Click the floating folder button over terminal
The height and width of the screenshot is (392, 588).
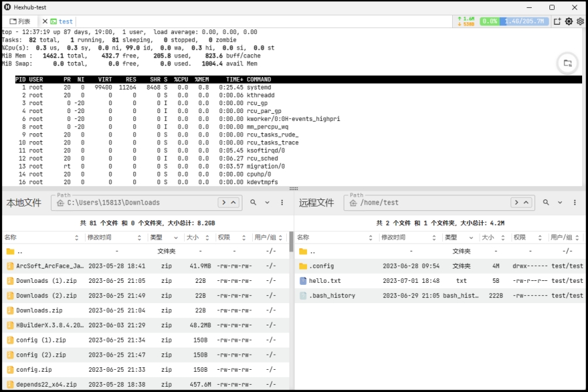click(x=568, y=63)
